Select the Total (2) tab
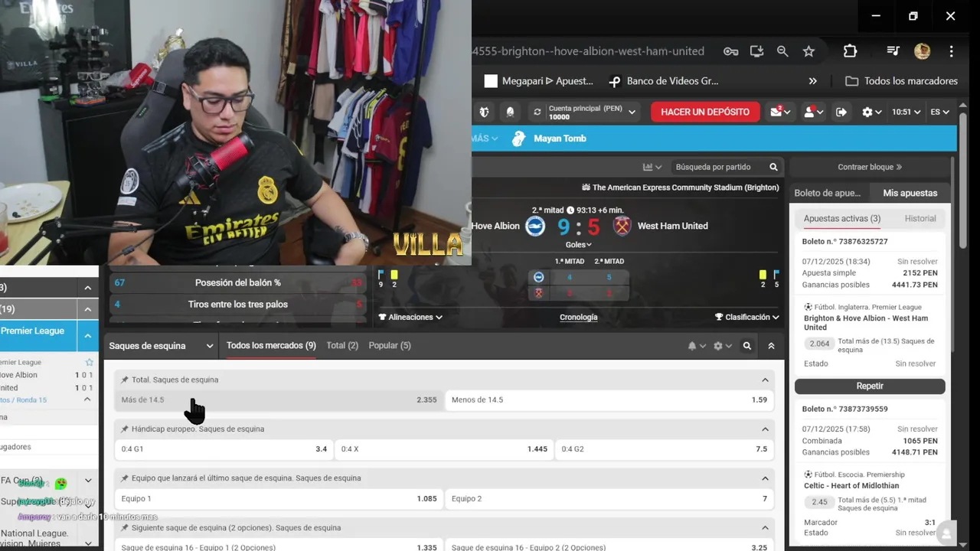980x551 pixels. (x=342, y=346)
